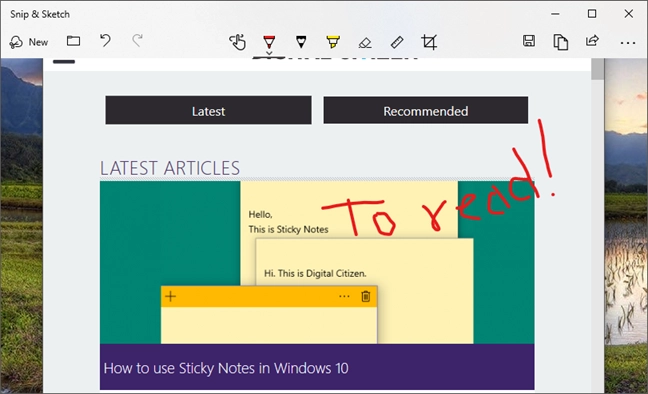Click the Snip & Sketch window title
The width and height of the screenshot is (648, 394).
coord(40,14)
